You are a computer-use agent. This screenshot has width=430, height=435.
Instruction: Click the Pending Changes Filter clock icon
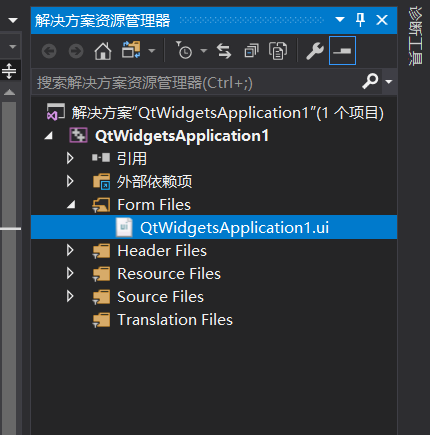pos(184,51)
